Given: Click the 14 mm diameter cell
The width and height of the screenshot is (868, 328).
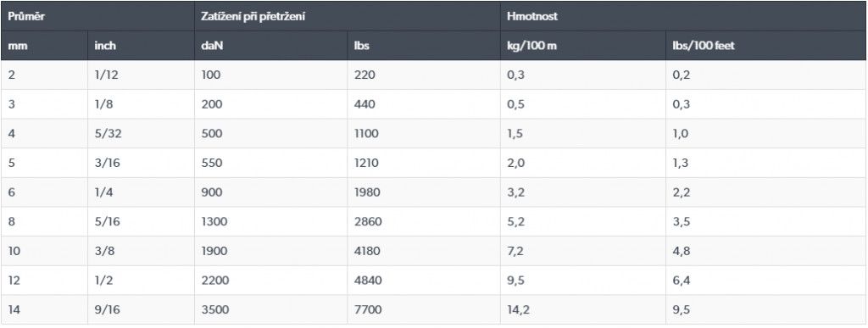Looking at the screenshot, I should coord(44,309).
